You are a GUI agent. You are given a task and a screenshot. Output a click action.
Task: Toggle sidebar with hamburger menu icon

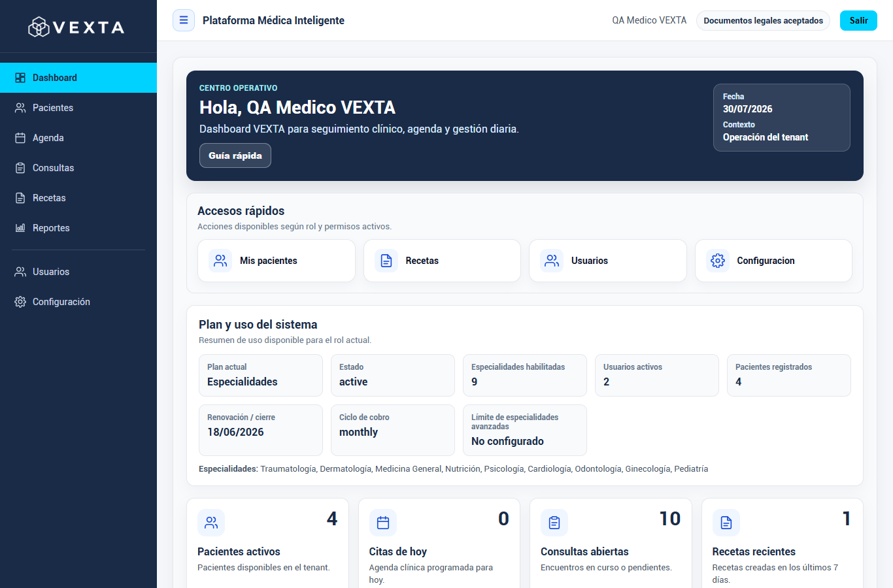184,20
